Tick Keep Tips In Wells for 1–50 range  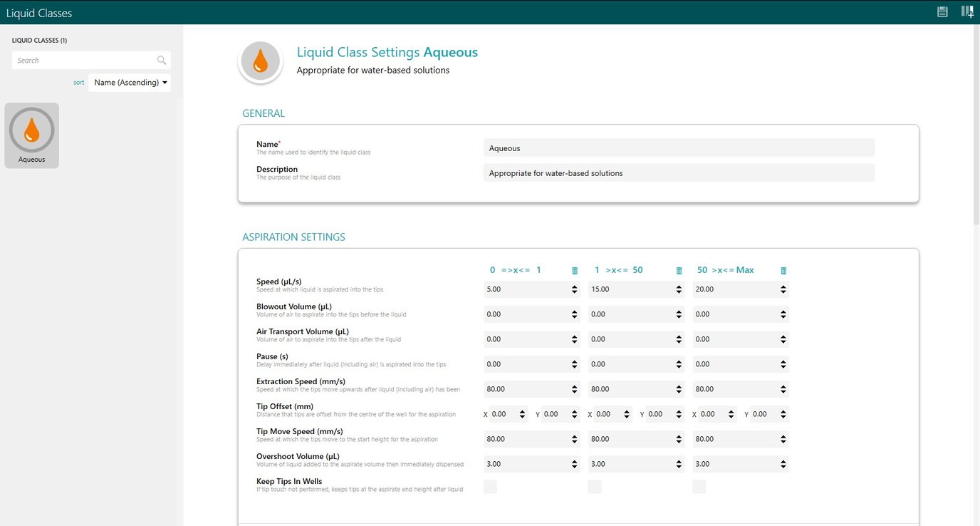[594, 487]
